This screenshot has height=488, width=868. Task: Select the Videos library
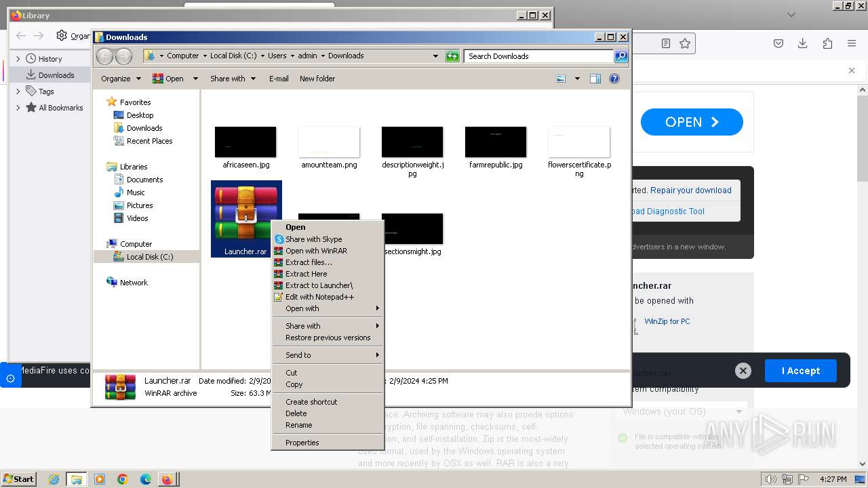(x=137, y=218)
